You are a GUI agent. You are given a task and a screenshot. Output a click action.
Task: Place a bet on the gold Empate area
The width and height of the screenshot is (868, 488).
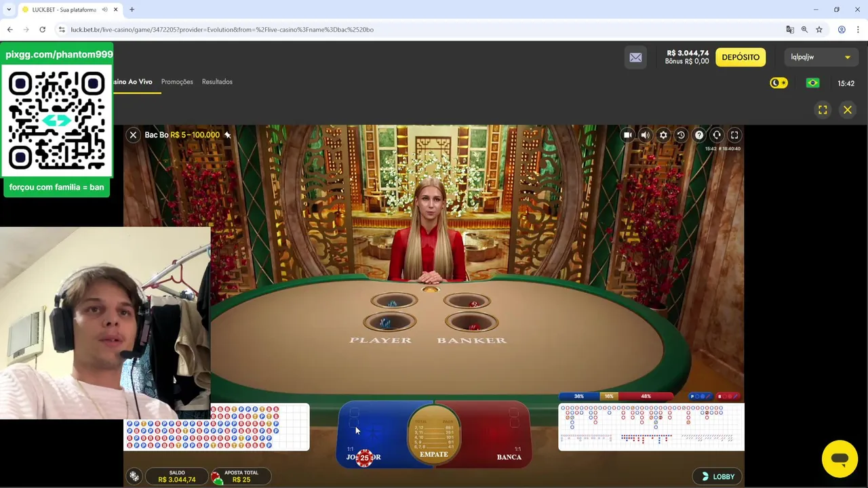point(434,434)
